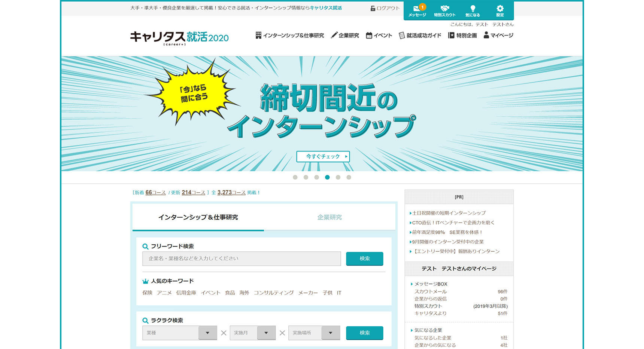Click the 食品 keyword
This screenshot has height=349, width=644.
point(230,293)
